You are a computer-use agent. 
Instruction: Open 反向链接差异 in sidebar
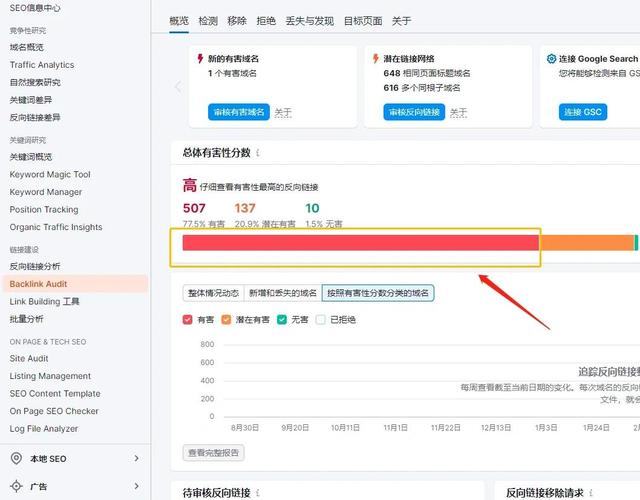35,118
